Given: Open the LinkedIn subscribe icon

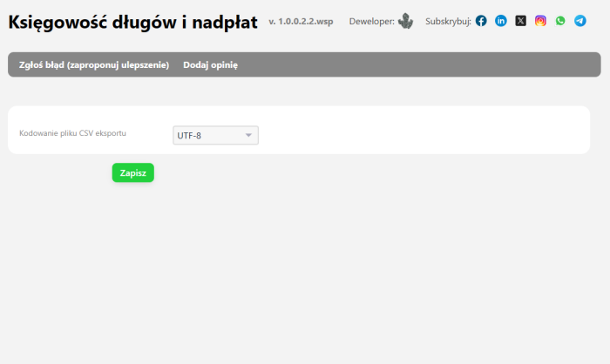Looking at the screenshot, I should [x=501, y=21].
